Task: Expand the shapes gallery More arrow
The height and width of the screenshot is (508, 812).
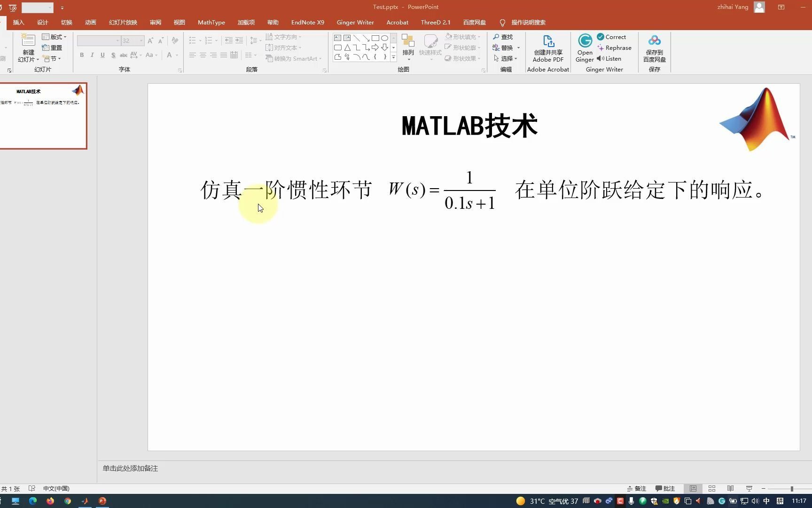Action: 393,57
